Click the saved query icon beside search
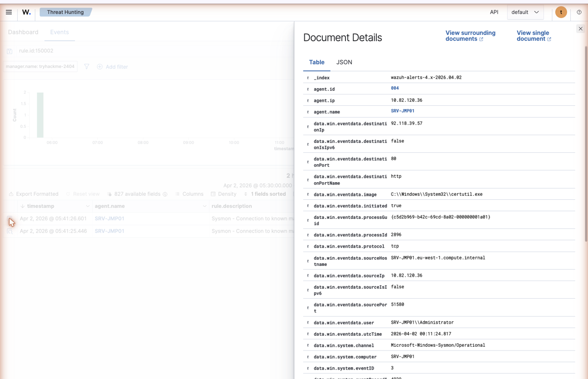 9,51
